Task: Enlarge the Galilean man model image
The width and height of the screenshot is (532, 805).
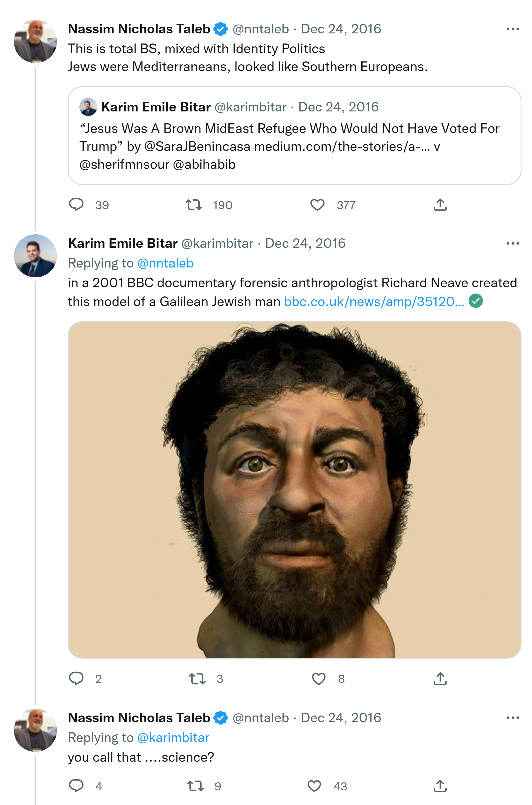Action: [x=294, y=489]
